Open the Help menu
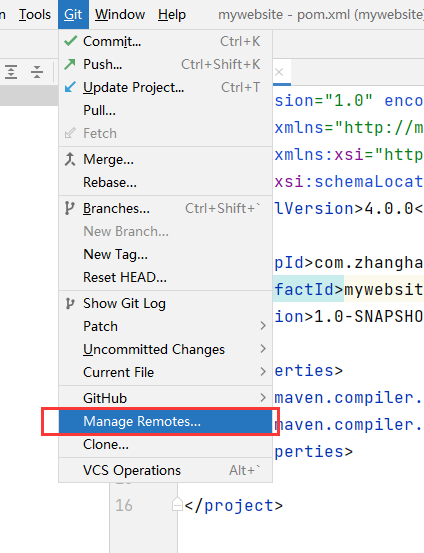This screenshot has height=553, width=424. (x=172, y=14)
